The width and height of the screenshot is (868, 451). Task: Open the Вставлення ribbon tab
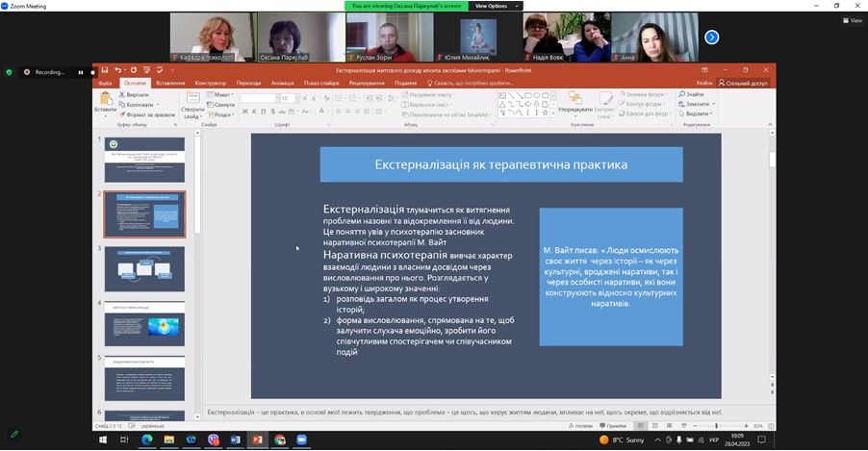(169, 84)
